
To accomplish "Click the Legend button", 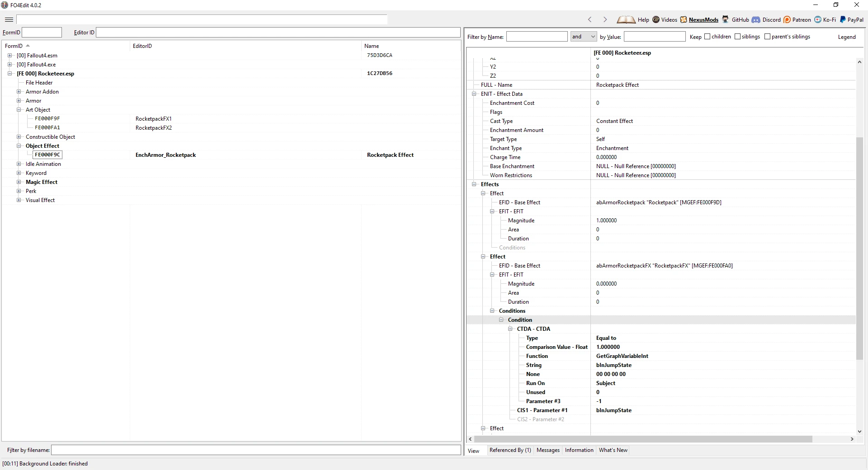I will 846,37.
